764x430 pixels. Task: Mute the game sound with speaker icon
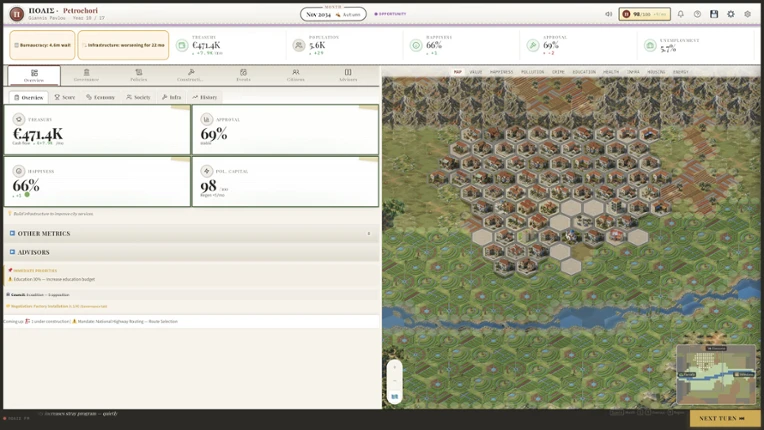(x=609, y=14)
